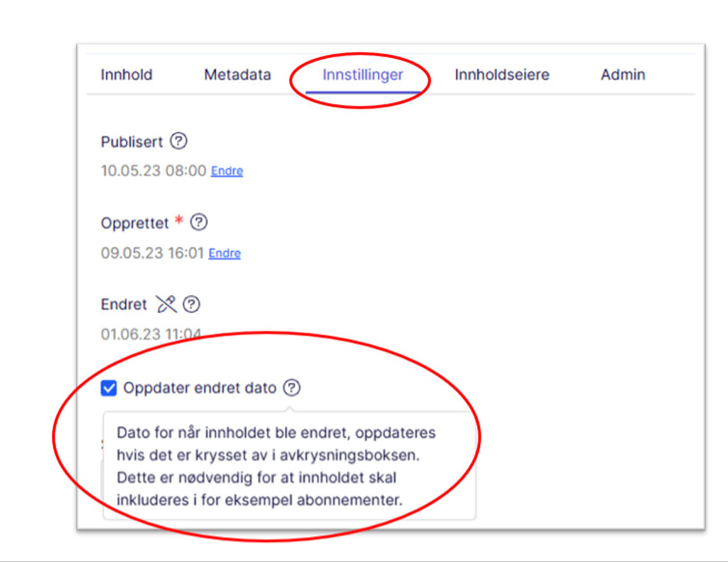Select the Innstillinger tab
This screenshot has width=728, height=562.
[x=363, y=75]
